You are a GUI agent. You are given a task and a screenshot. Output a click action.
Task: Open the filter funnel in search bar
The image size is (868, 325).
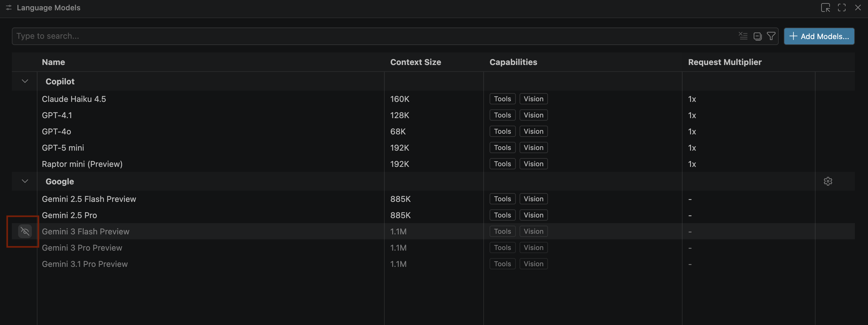[771, 36]
